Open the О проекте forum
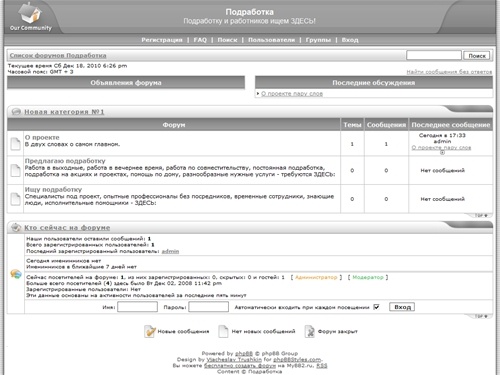500x375 pixels. pos(42,137)
